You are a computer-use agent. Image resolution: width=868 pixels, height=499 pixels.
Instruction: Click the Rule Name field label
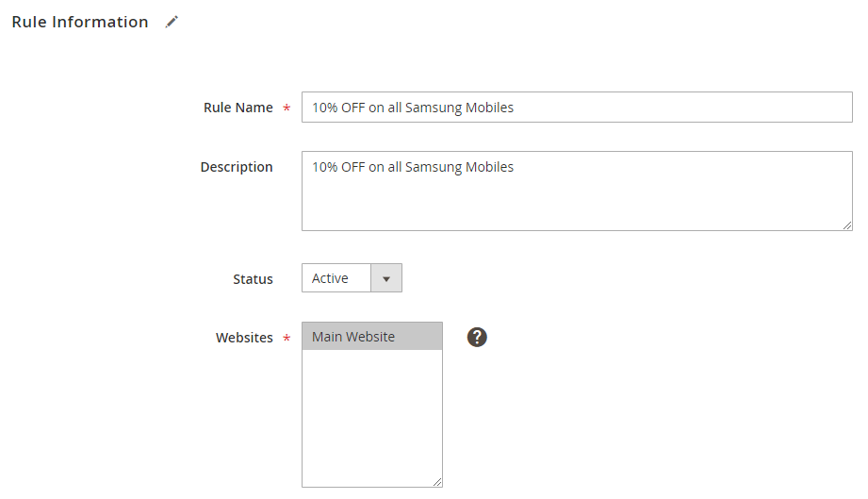[x=238, y=108]
